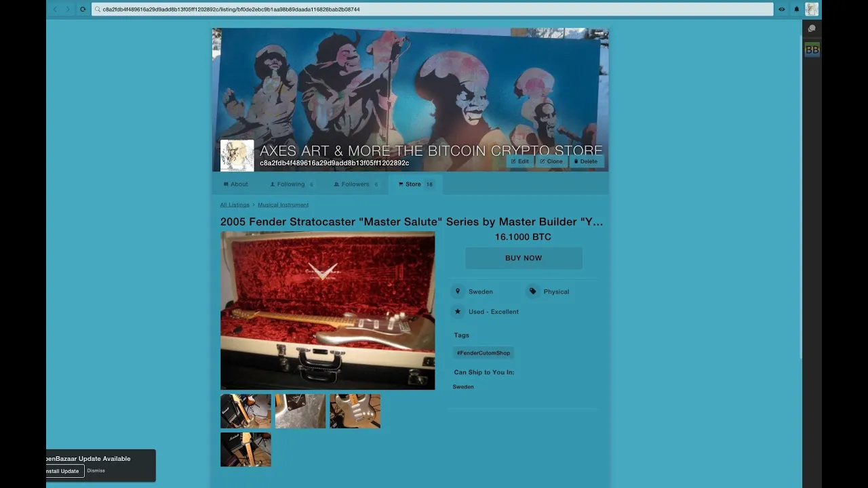This screenshot has height=488, width=868.
Task: Switch to the Following tab
Action: pos(292,184)
